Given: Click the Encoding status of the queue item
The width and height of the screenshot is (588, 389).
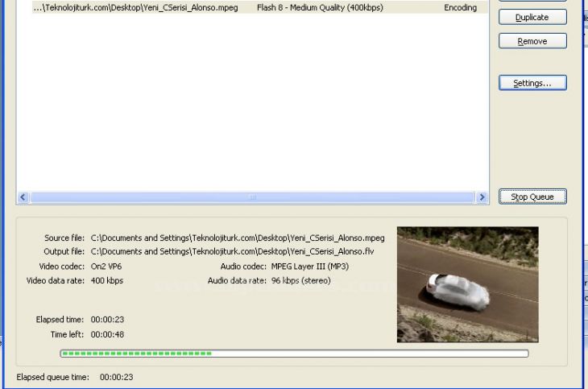Looking at the screenshot, I should coord(460,7).
